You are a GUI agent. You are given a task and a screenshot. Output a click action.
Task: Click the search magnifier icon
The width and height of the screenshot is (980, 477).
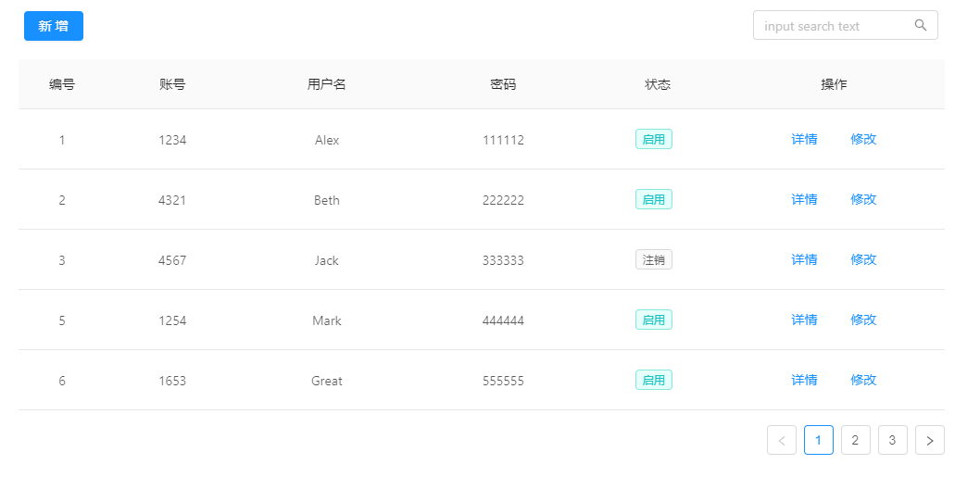click(x=921, y=26)
